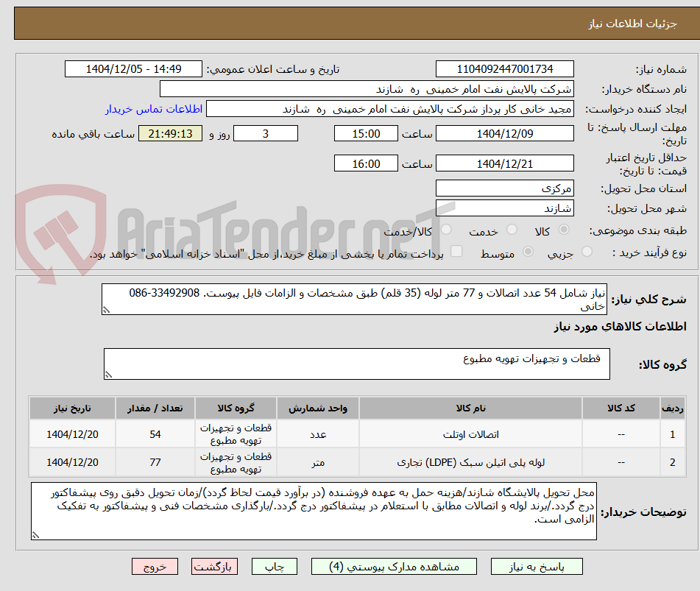
Task: Toggle the Islamic treasury payment checkbox
Action: tap(456, 251)
